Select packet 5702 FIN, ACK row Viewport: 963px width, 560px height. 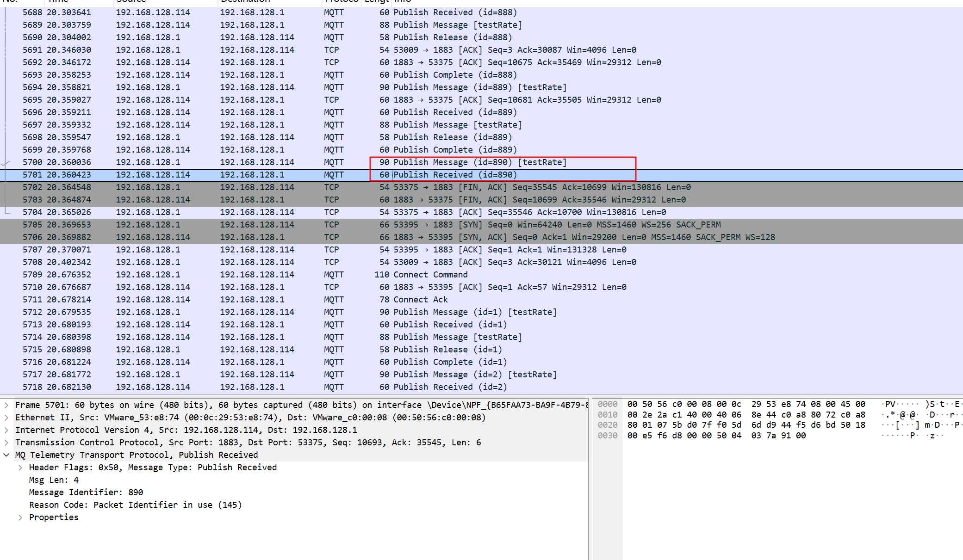481,187
